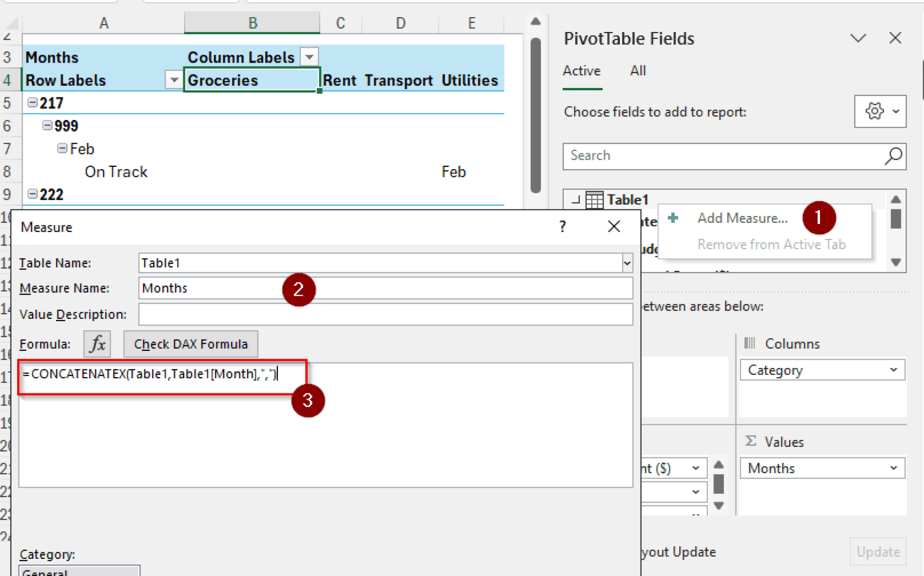924x576 pixels.
Task: Switch to the All tab
Action: tap(638, 71)
